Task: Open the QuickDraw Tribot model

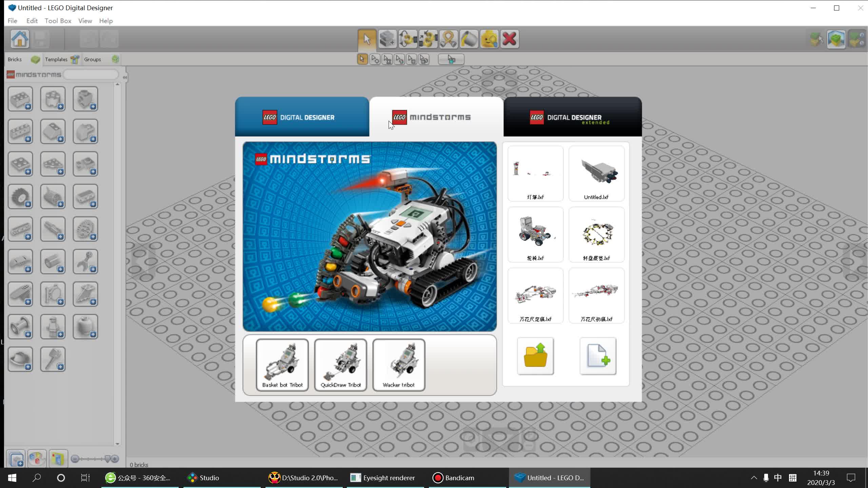Action: coord(340,365)
